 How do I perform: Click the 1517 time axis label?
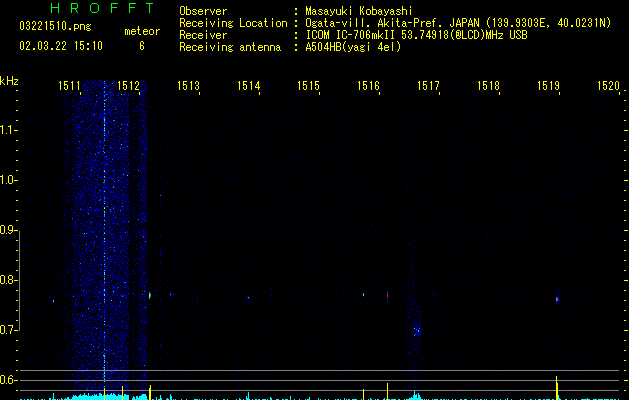[x=428, y=86]
